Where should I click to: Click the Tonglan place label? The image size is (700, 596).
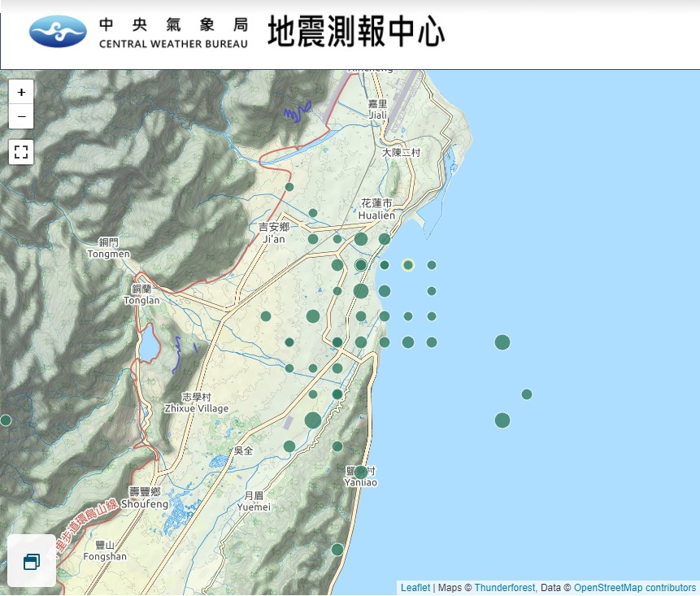[141, 294]
